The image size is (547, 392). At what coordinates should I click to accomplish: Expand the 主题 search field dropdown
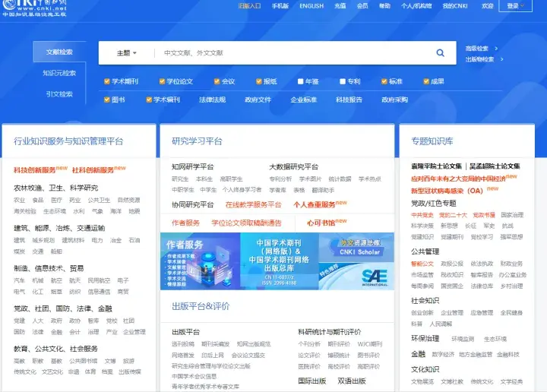tap(126, 53)
